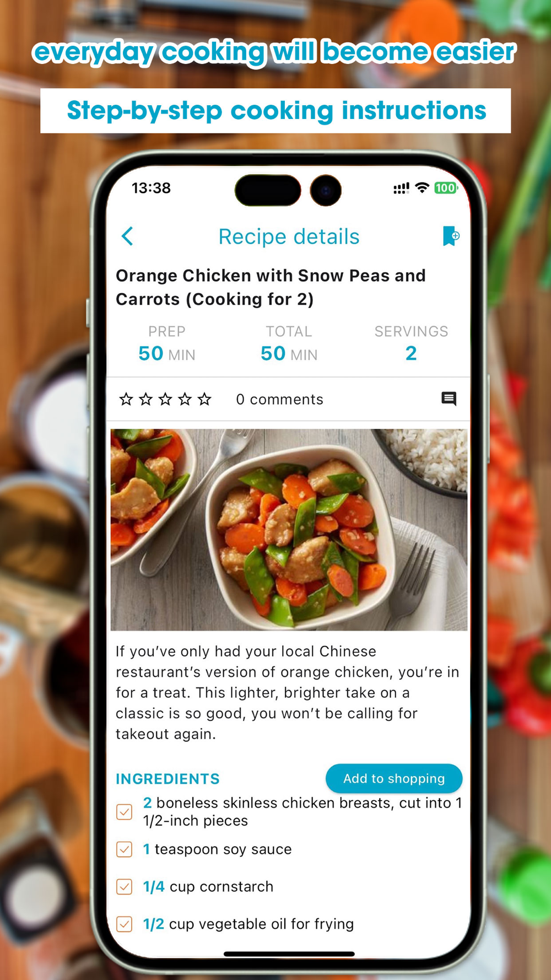
Task: Select the Recipe details header title
Action: click(289, 236)
